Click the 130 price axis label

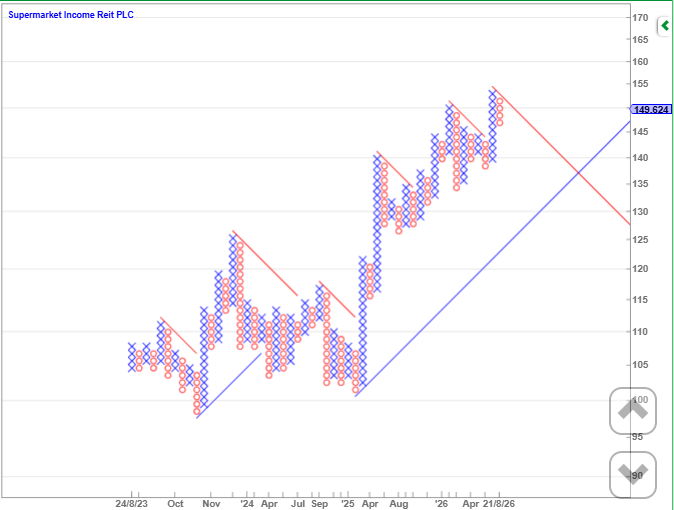pos(640,212)
